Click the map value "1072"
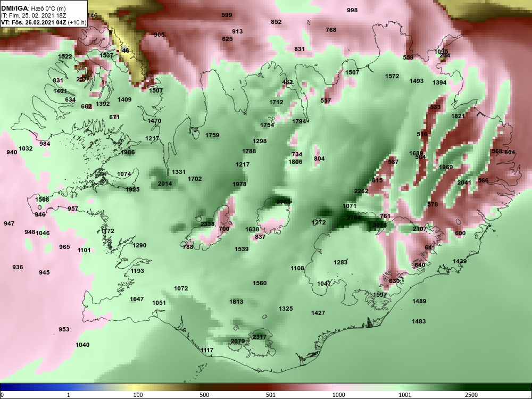Screen dimensions: 532x399 point(181,288)
